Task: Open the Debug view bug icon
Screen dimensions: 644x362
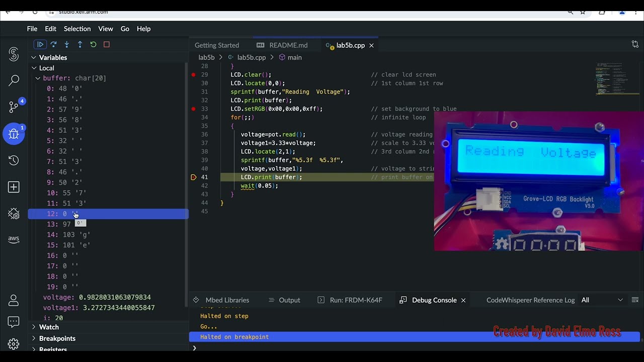Action: 14,133
